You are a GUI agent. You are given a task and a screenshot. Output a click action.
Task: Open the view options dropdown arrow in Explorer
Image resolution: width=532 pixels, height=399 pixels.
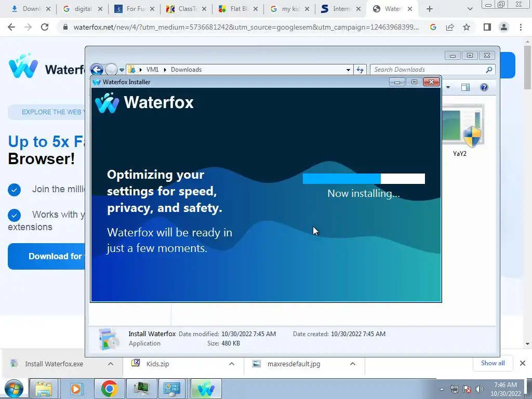pyautogui.click(x=448, y=87)
